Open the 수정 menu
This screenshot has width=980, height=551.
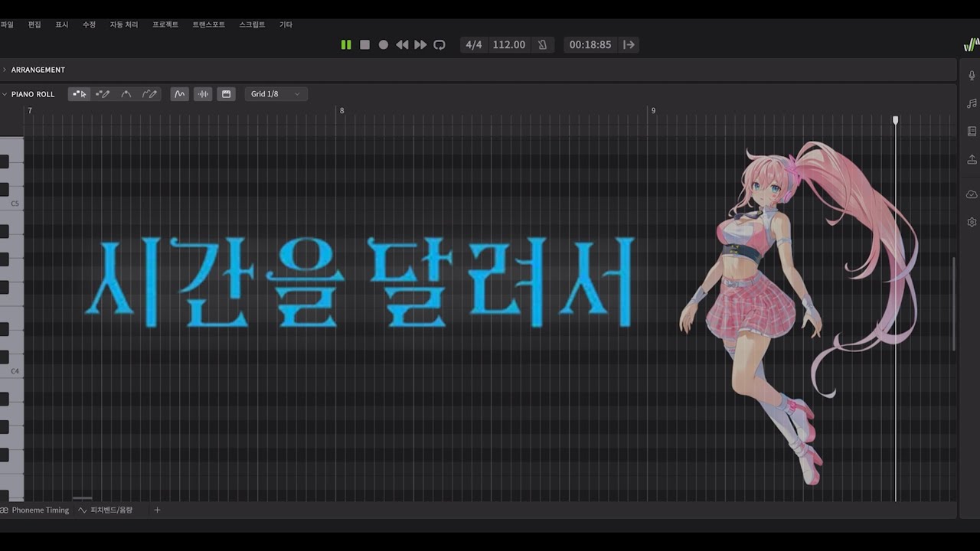click(89, 24)
